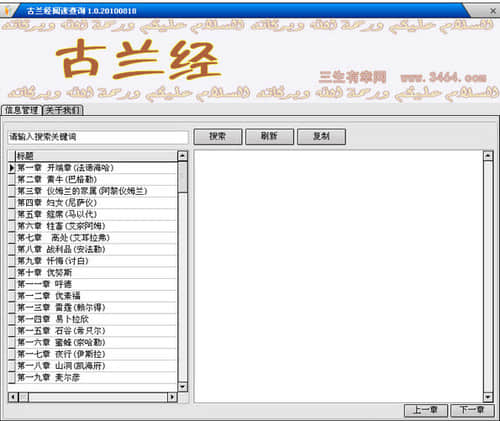The height and width of the screenshot is (421, 500).
Task: Select row 第一八章 山洞
Action: 96,366
